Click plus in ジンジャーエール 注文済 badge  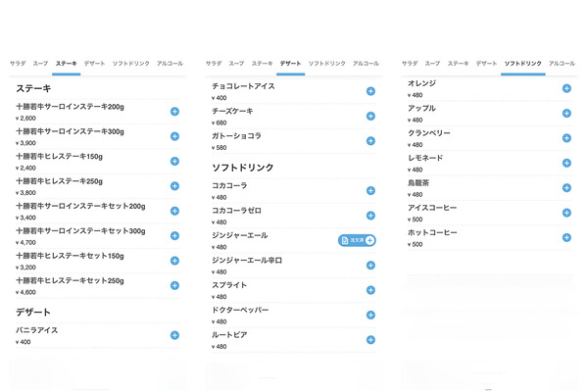(370, 240)
